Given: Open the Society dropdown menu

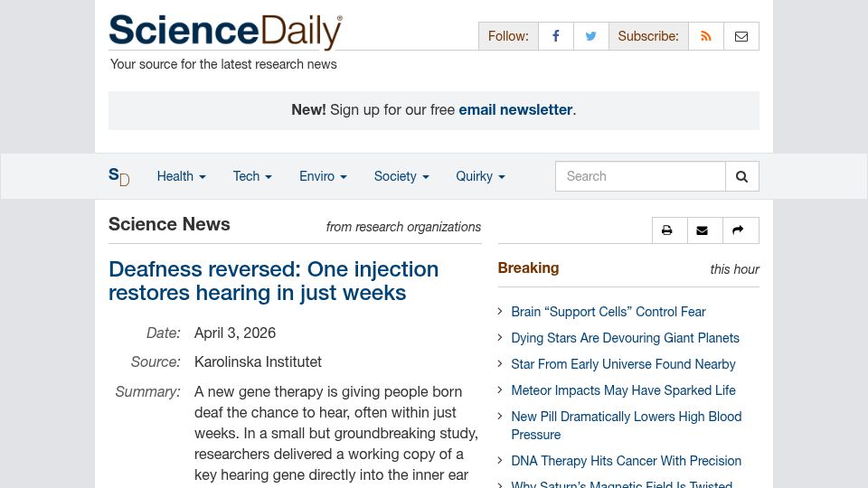Looking at the screenshot, I should click(x=401, y=176).
